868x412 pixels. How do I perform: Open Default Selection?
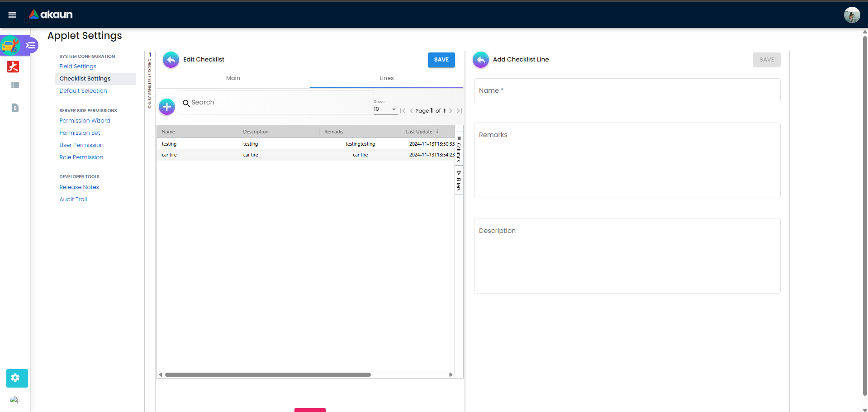pyautogui.click(x=83, y=91)
